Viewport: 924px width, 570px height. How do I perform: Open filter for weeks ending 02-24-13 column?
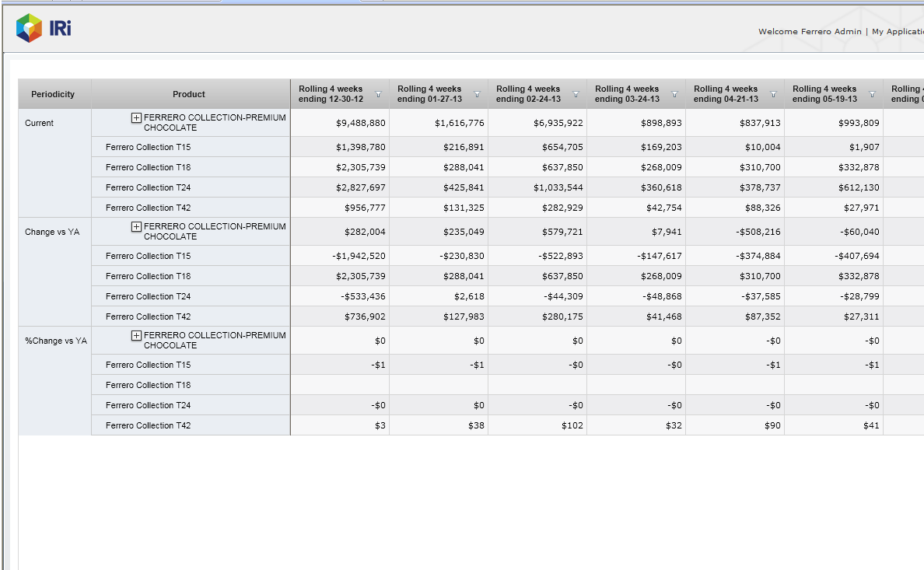(576, 94)
